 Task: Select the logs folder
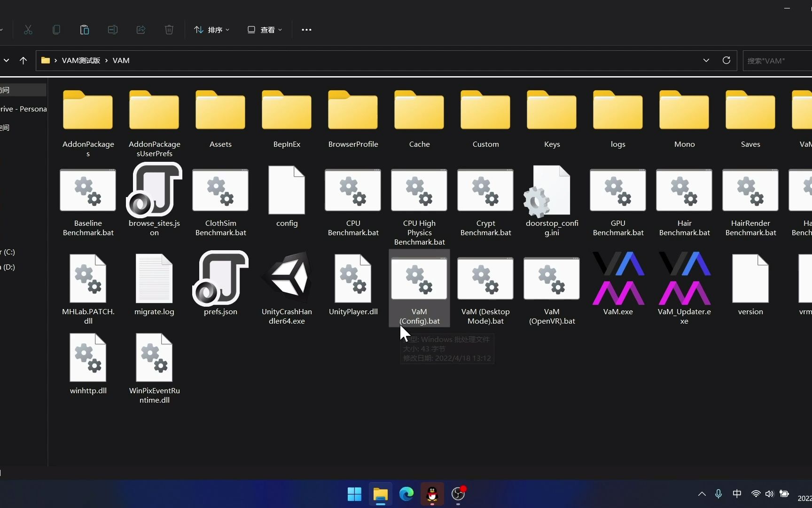618,119
